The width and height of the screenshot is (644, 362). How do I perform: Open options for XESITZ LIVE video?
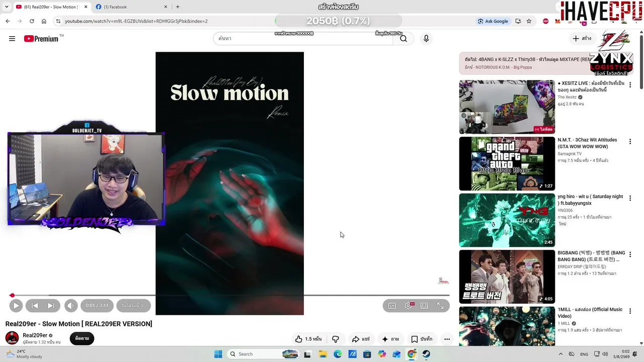pos(630,85)
